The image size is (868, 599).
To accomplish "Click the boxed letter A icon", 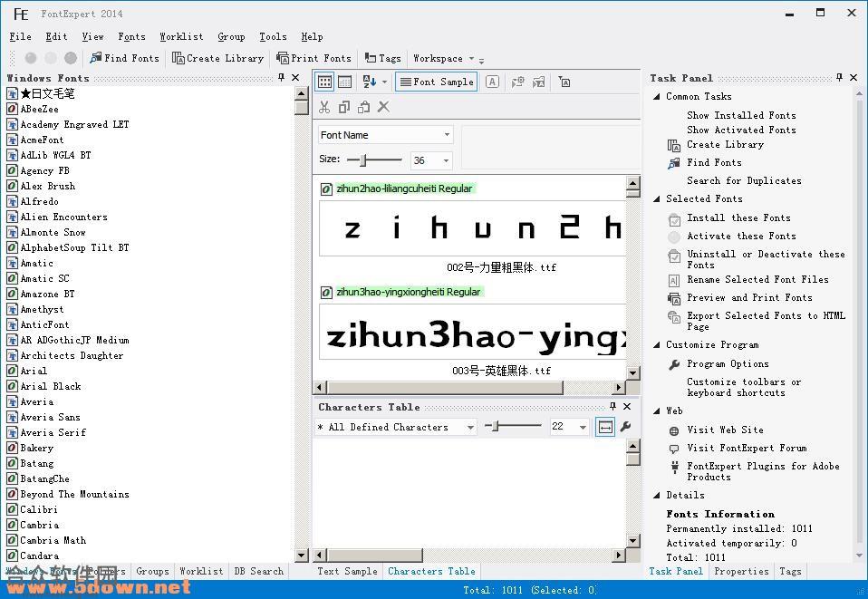I will [x=492, y=82].
